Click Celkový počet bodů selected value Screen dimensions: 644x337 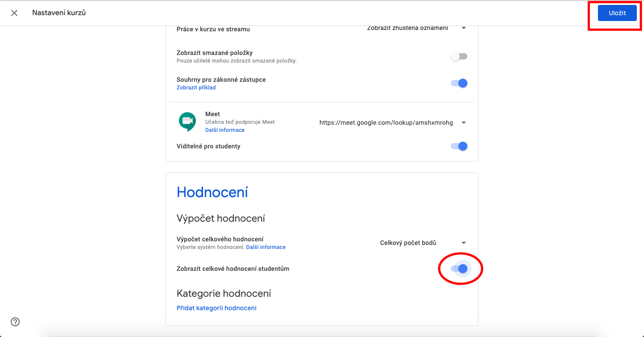tap(408, 243)
